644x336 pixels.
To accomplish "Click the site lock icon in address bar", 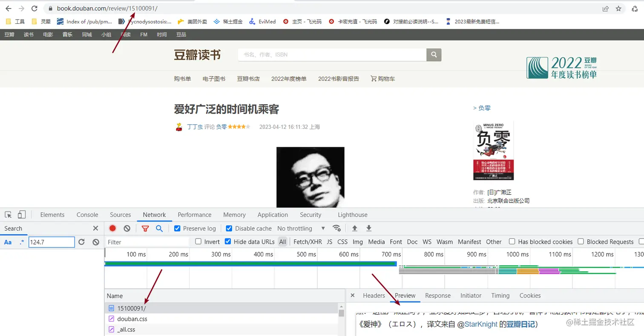I will pyautogui.click(x=51, y=9).
